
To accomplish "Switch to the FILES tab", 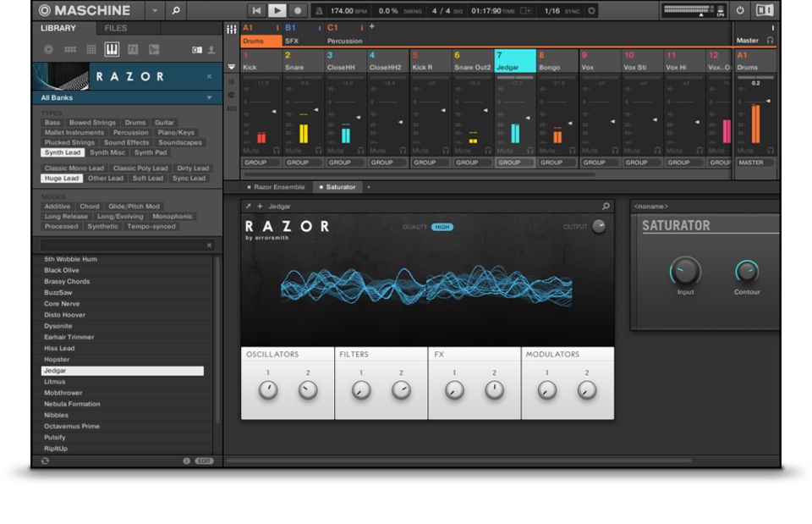I will coord(116,28).
